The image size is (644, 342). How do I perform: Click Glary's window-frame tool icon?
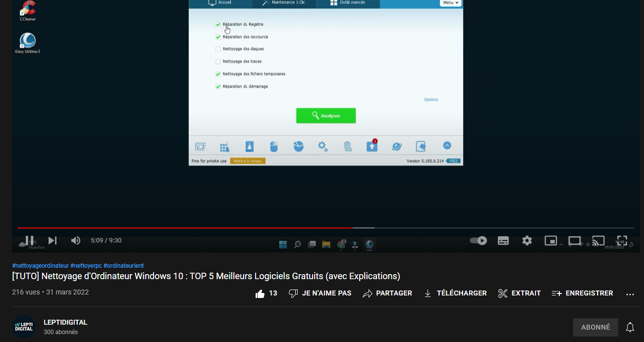[x=200, y=147]
